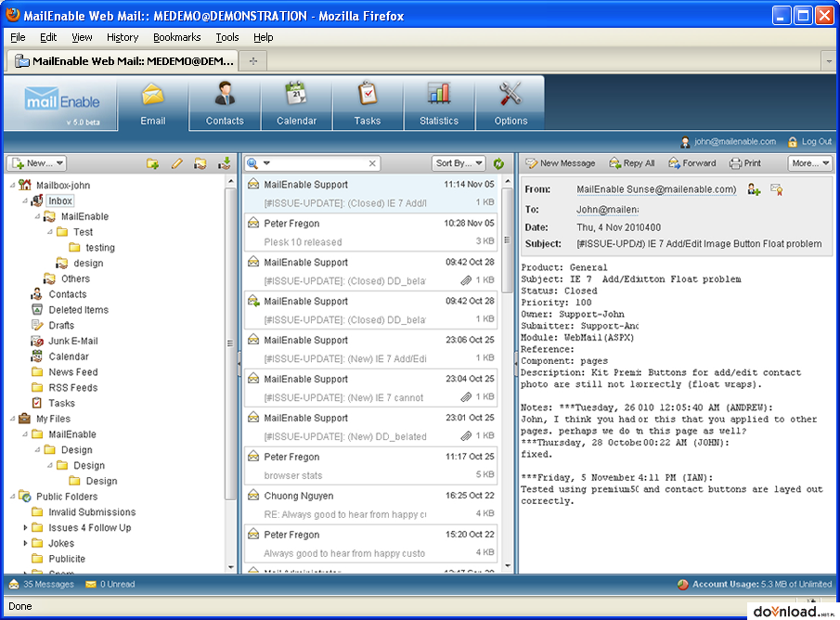The image size is (840, 620).
Task: Click the certificate envelope icon beside From
Action: [x=776, y=189]
